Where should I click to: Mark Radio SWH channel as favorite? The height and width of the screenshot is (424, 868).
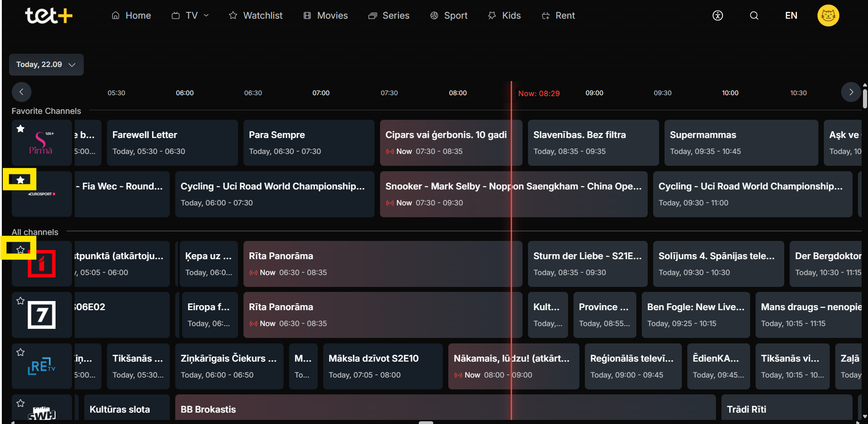pos(20,403)
